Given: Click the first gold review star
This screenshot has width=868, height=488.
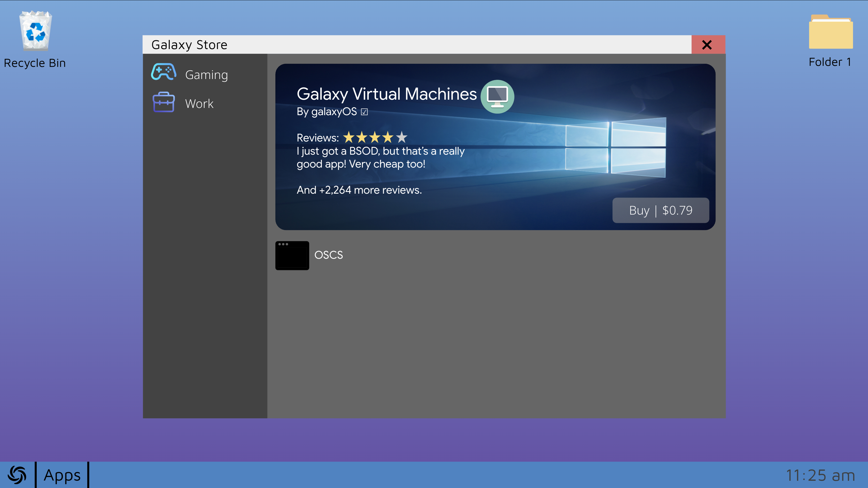Looking at the screenshot, I should 349,137.
